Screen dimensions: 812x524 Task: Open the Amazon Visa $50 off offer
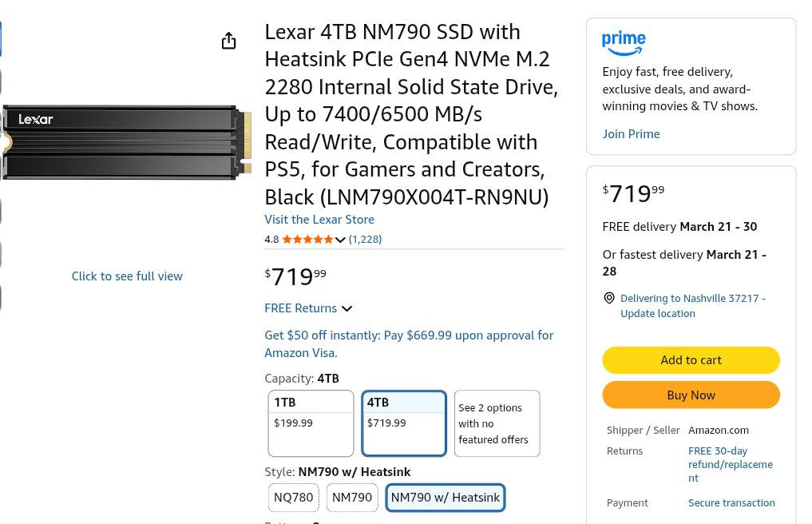pos(408,343)
